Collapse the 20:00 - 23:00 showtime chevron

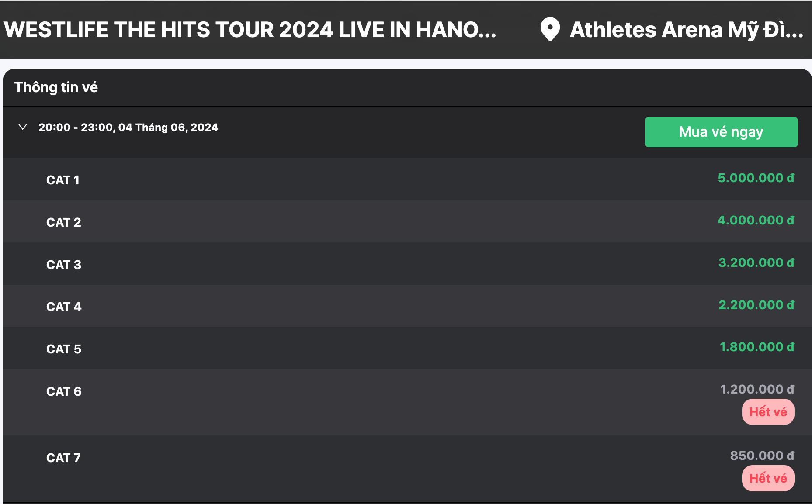[23, 127]
